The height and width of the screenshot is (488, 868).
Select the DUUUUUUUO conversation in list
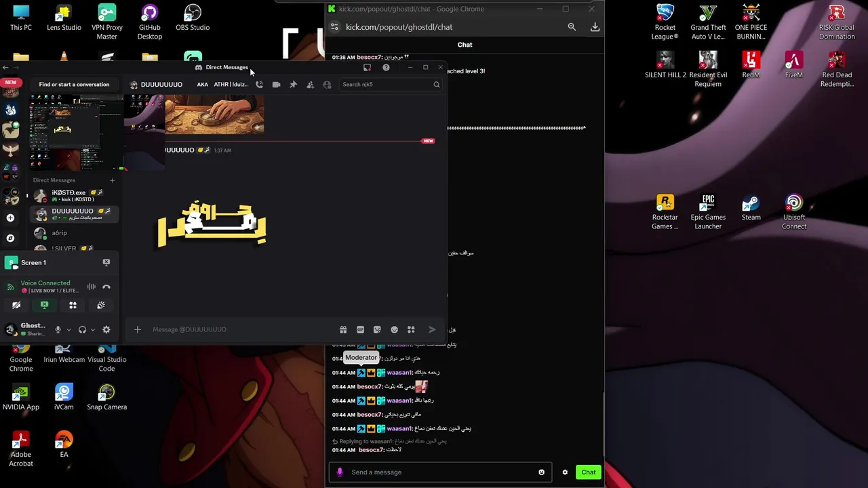click(75, 214)
